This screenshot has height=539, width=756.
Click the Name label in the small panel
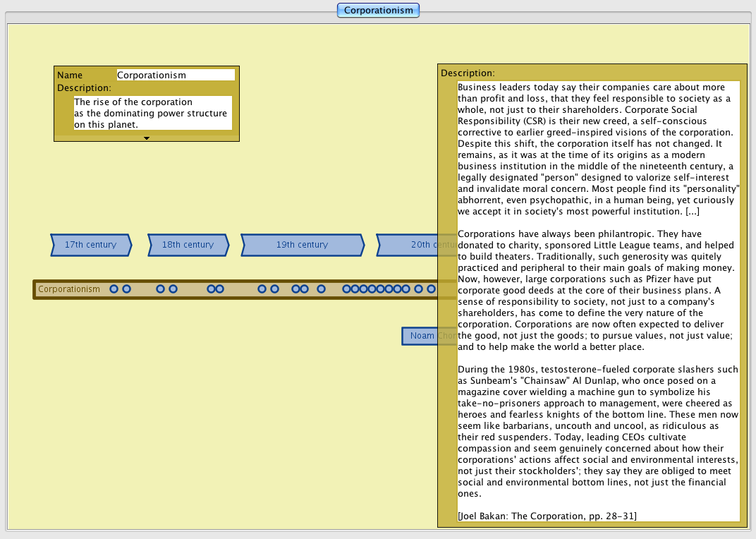pyautogui.click(x=70, y=75)
